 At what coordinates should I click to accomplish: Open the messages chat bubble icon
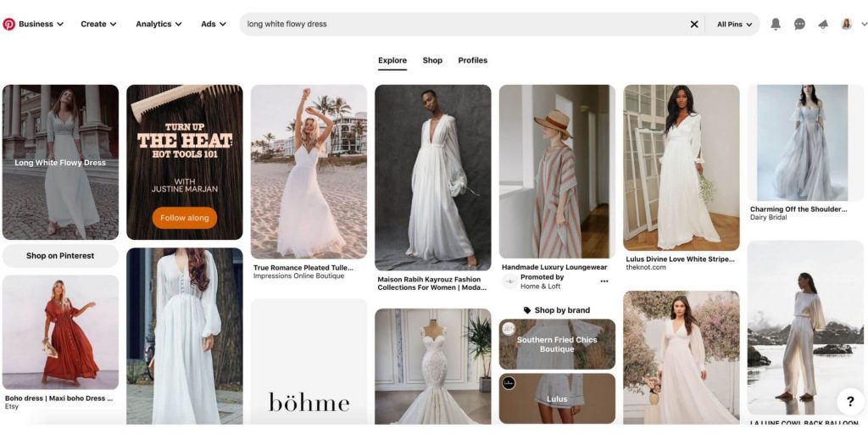point(799,25)
